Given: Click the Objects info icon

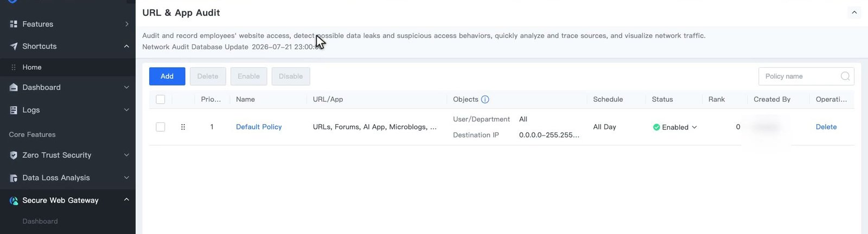Looking at the screenshot, I should [x=485, y=100].
